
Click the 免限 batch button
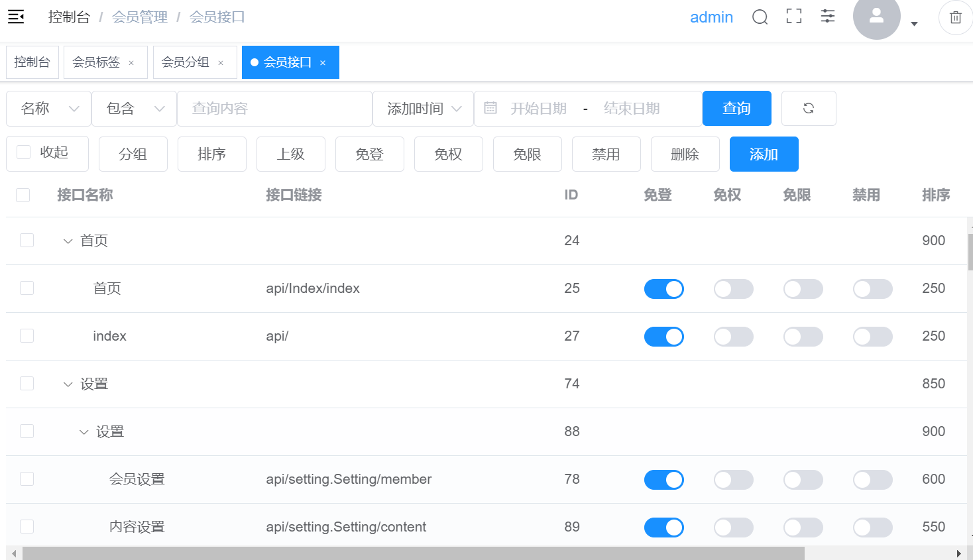pyautogui.click(x=527, y=154)
